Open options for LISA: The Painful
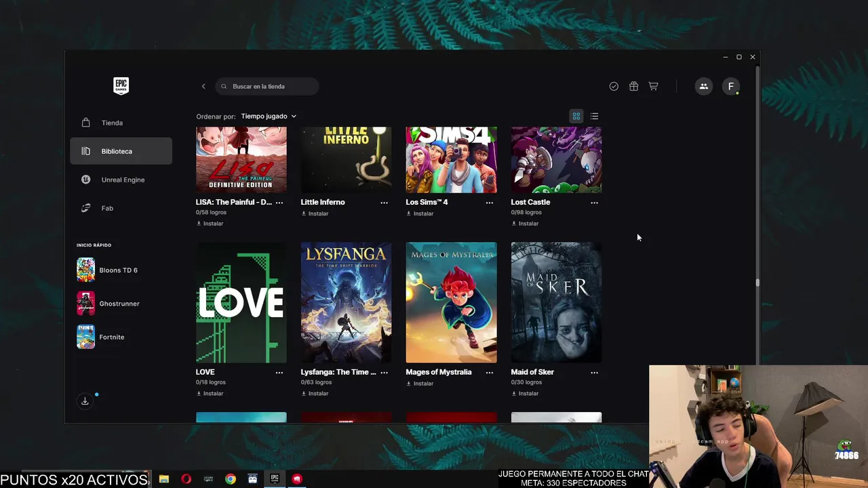This screenshot has width=868, height=488. (x=279, y=203)
